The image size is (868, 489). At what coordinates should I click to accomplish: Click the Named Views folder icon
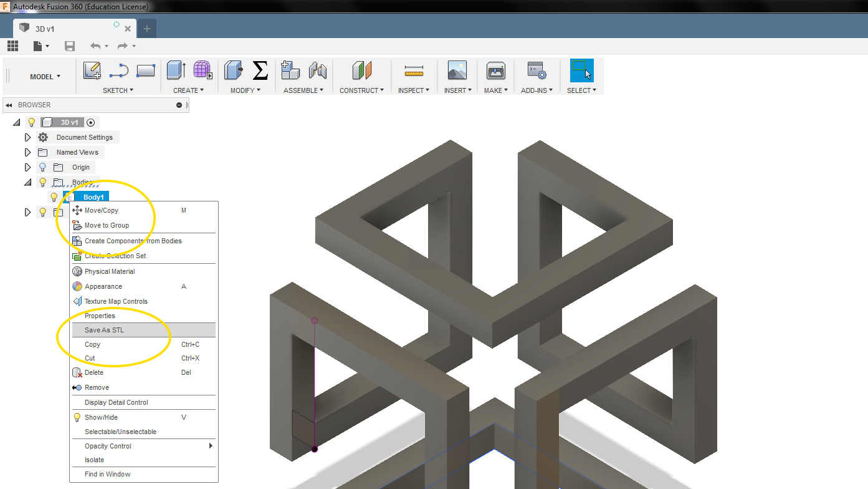(x=43, y=152)
